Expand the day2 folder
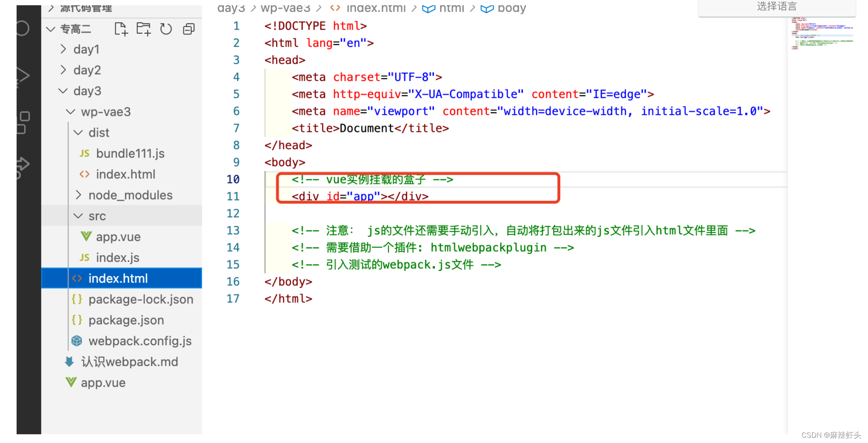Image resolution: width=868 pixels, height=443 pixels. coord(63,70)
